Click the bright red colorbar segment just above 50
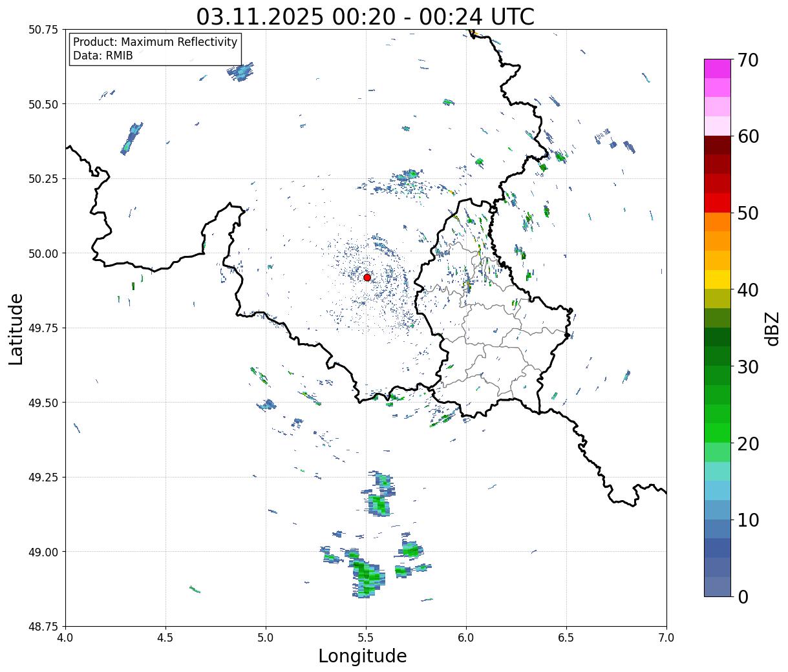 pos(718,203)
